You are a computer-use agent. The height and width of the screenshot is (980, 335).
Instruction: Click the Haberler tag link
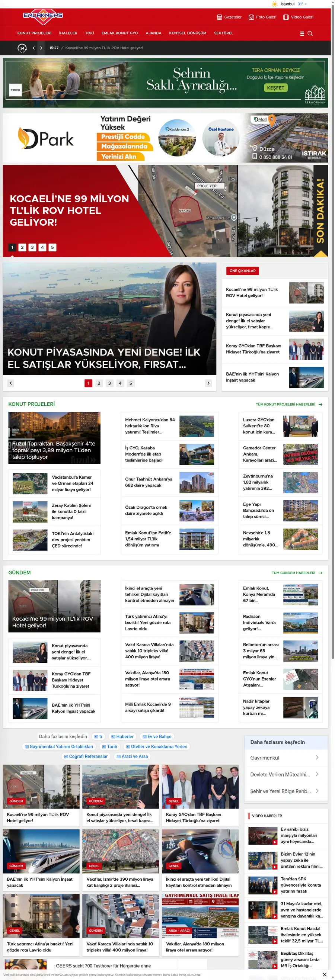tap(122, 736)
